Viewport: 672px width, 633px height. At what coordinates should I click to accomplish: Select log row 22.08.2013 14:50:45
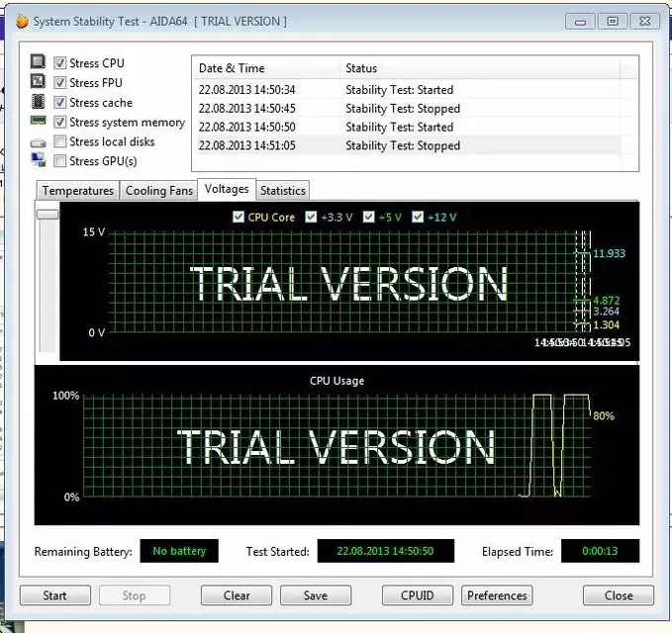click(x=407, y=109)
